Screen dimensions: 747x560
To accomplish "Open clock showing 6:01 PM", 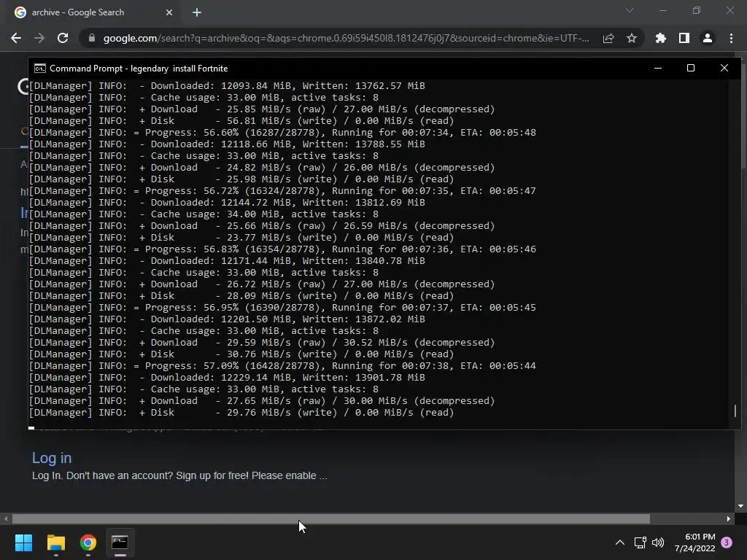I will point(694,542).
